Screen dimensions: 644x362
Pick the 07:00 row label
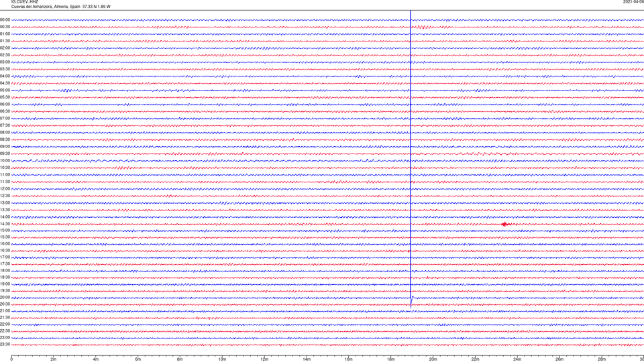(5, 118)
